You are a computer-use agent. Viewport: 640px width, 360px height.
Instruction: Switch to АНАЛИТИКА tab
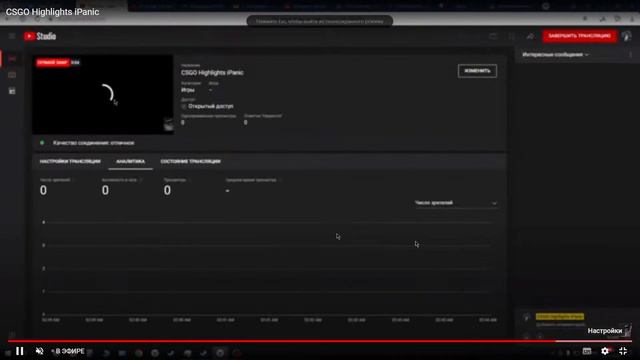130,162
